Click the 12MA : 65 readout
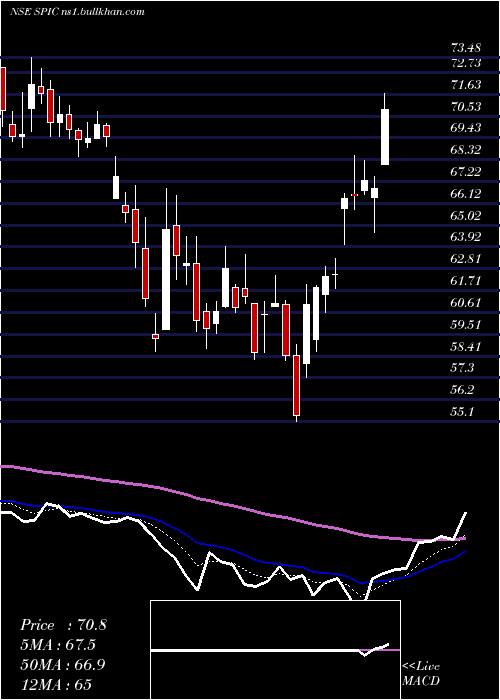500x700 pixels. tap(58, 684)
